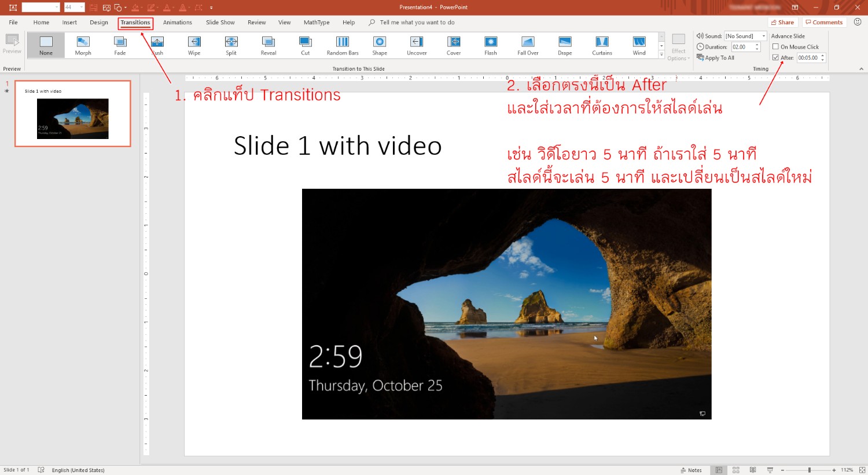Open font name dropdown in Quick Access
Image resolution: width=868 pixels, height=475 pixels.
[x=57, y=8]
